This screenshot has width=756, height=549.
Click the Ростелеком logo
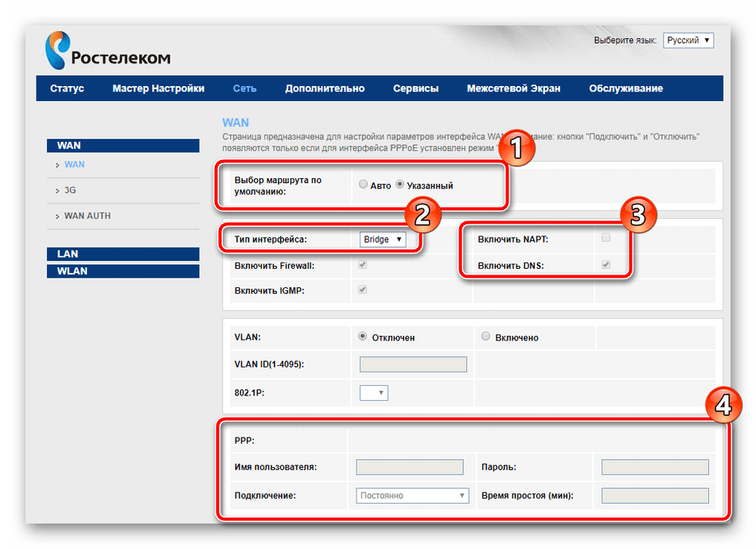coord(107,51)
